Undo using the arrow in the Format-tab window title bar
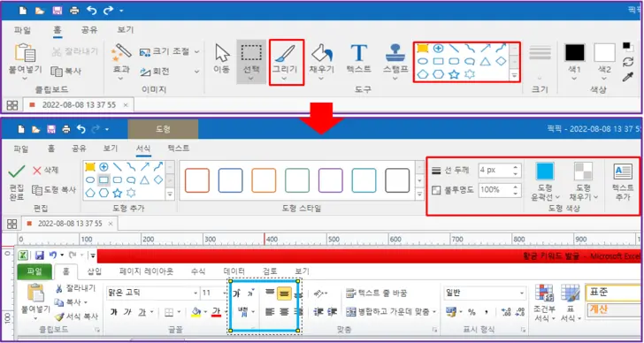The image size is (644, 343). click(x=80, y=129)
